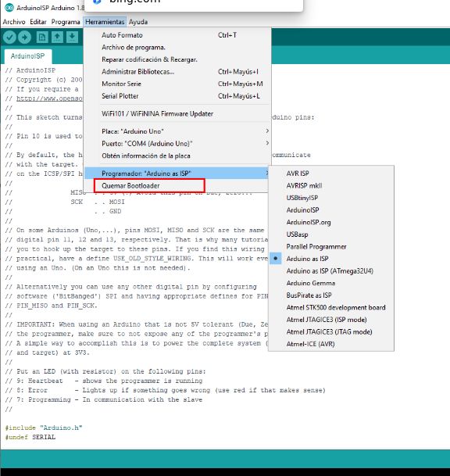Viewport: 450px width, 476px height.
Task: Click the Verify checkmark toolbar icon
Action: pos(9,38)
